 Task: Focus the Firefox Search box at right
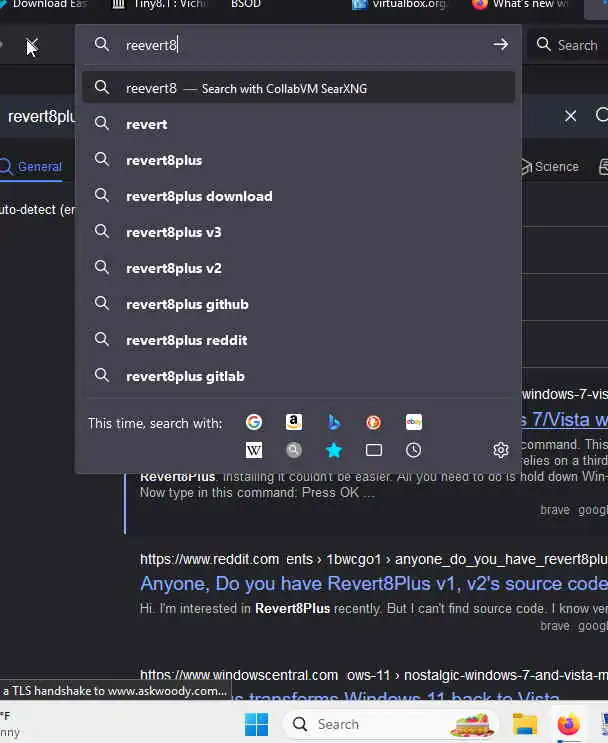click(568, 45)
